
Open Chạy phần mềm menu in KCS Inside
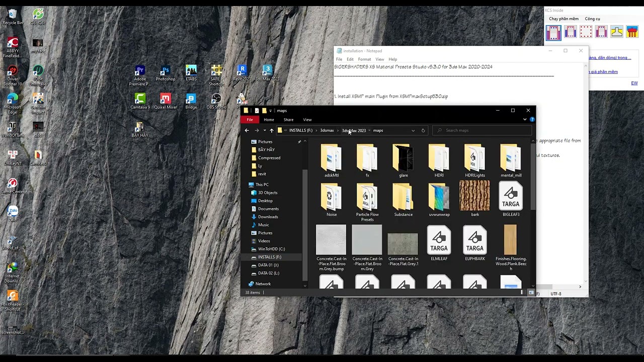(x=563, y=19)
